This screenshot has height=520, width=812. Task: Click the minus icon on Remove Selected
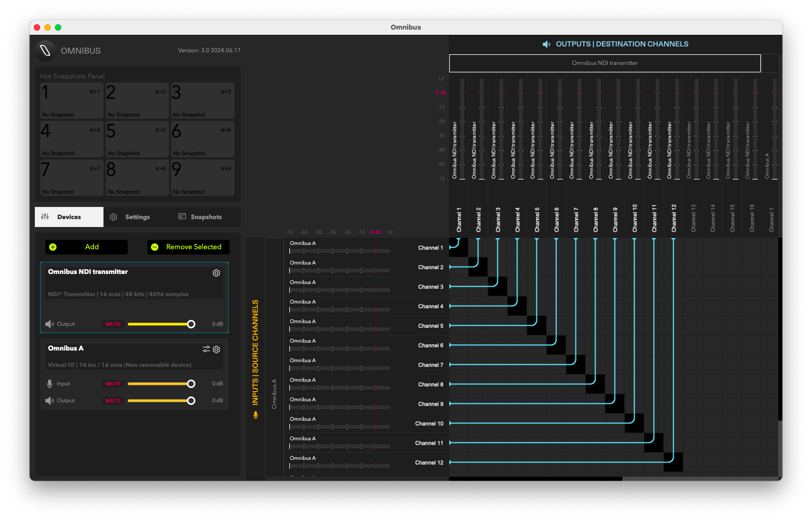155,247
